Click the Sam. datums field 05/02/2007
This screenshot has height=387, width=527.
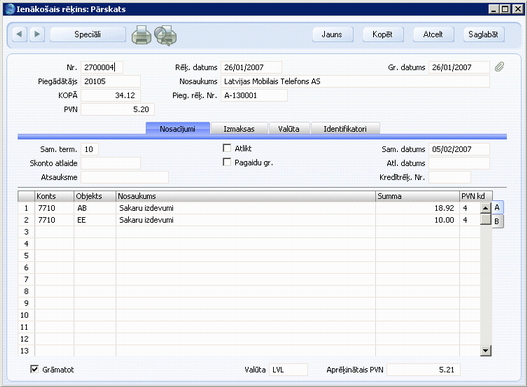coord(459,149)
